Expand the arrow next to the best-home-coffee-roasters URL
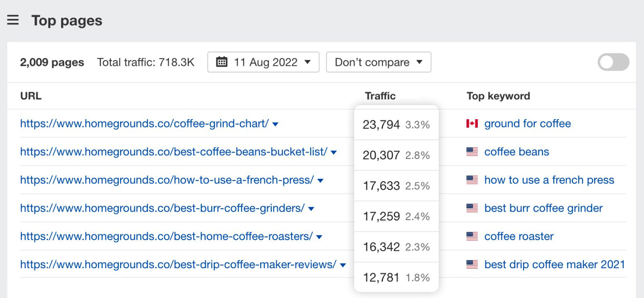The width and height of the screenshot is (644, 298). [319, 237]
